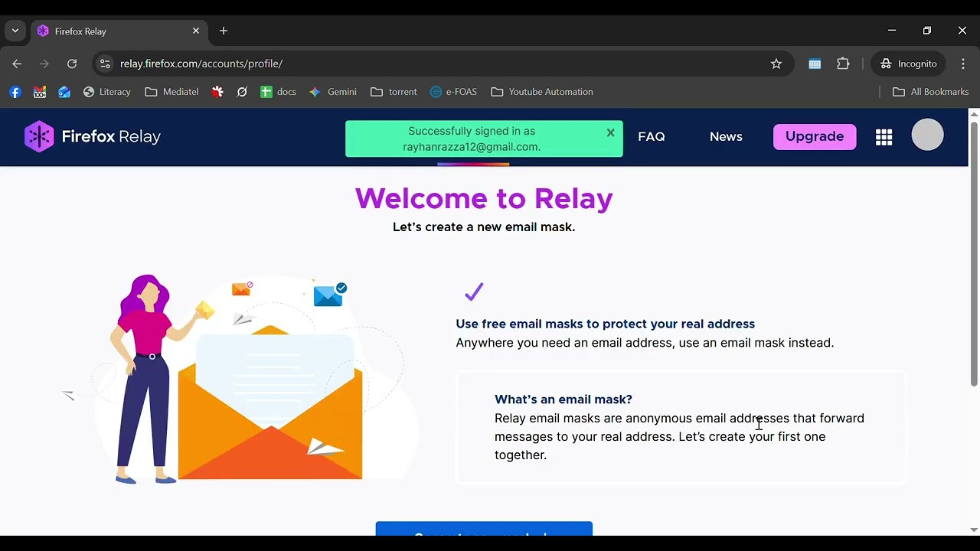Open the News navigation link
Viewport: 980px width, 551px height.
click(x=726, y=136)
